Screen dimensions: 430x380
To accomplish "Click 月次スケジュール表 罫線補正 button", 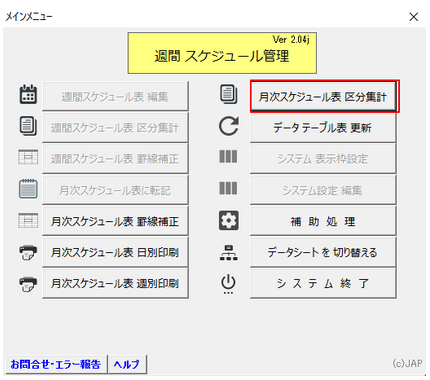I will coord(115,221).
